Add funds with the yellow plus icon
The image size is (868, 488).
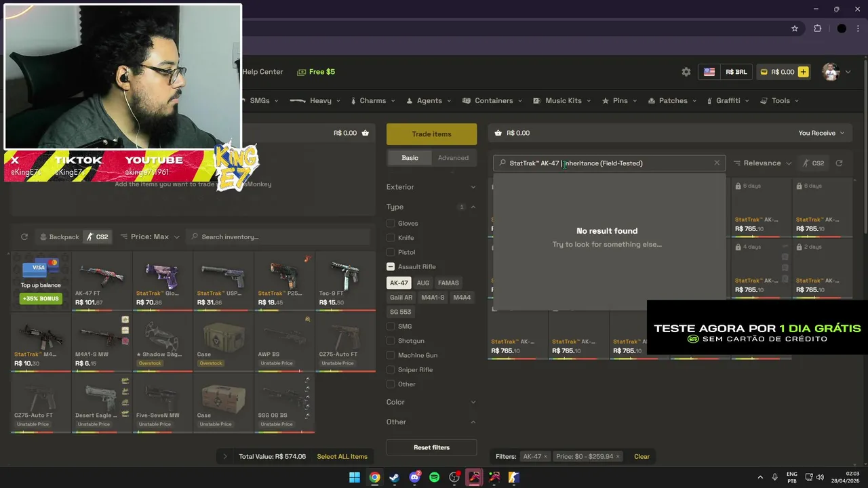pyautogui.click(x=804, y=72)
